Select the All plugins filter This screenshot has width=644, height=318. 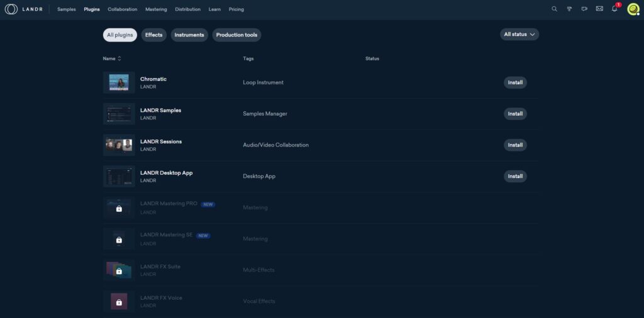120,35
